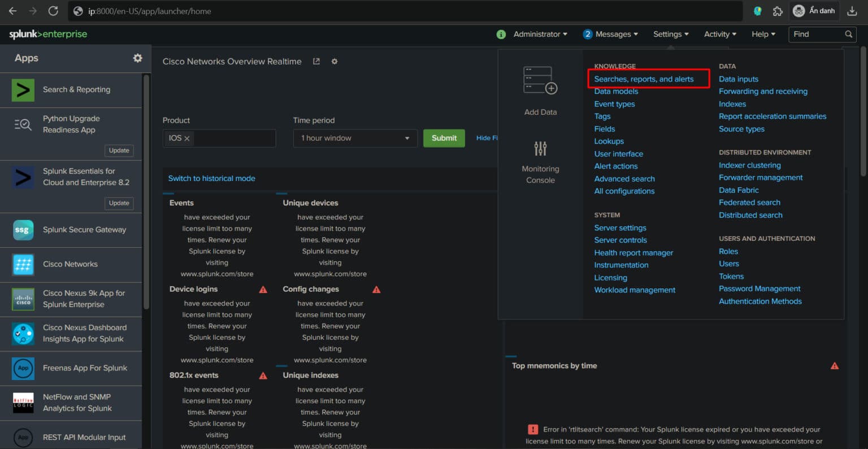Open the Python Upgrade Readiness App

71,124
